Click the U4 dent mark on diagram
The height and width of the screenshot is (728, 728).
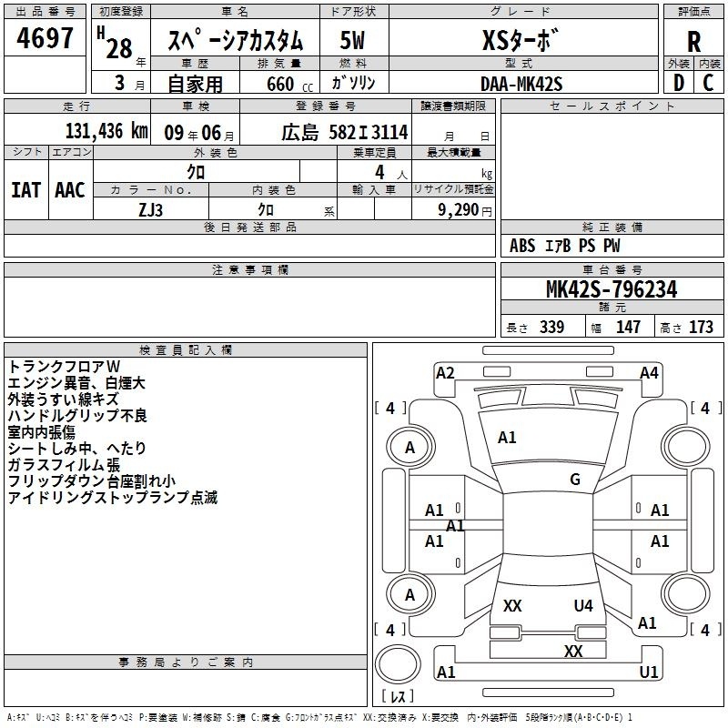point(583,605)
